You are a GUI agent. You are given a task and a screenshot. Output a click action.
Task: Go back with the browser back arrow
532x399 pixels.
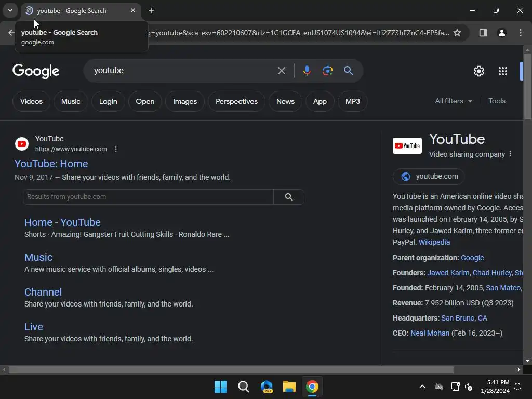tap(11, 33)
